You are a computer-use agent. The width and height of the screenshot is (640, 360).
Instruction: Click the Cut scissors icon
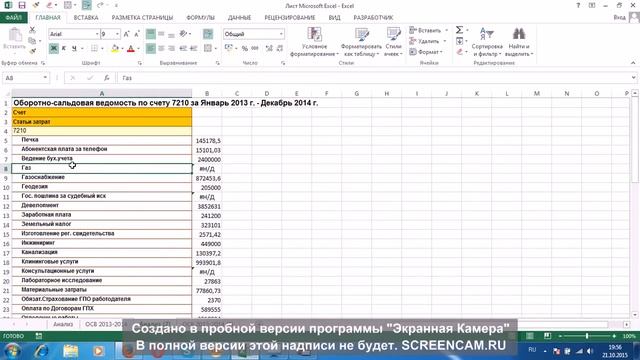[32, 30]
